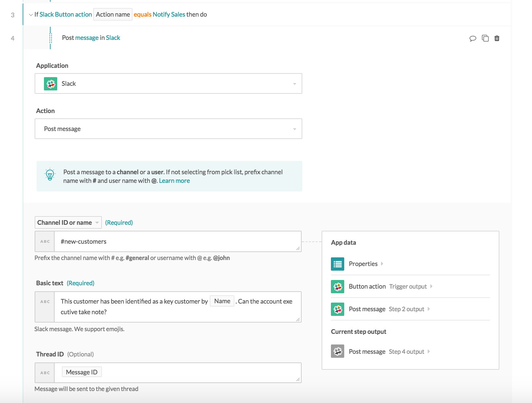
Task: Click the Message ID pill in Thread ID
Action: coord(82,372)
